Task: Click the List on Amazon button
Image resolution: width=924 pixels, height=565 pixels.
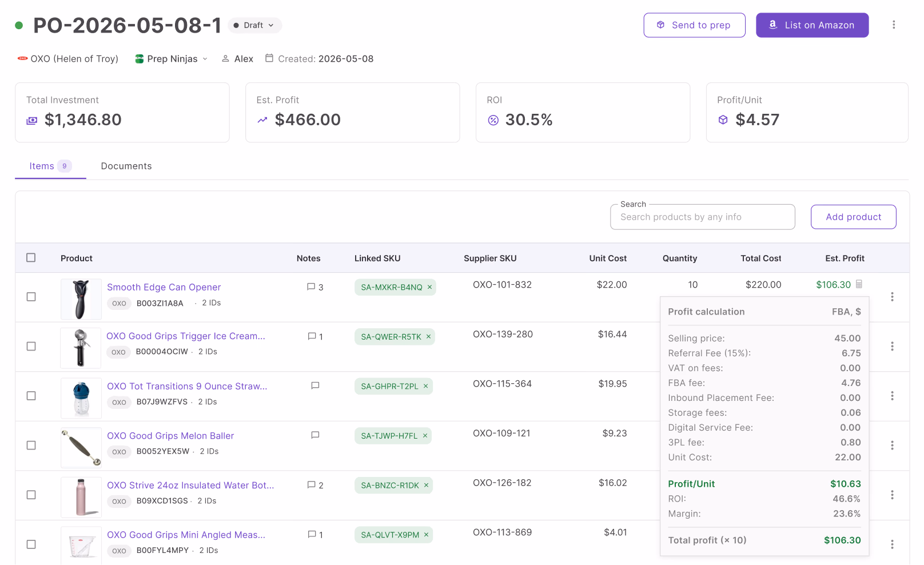Action: coord(812,25)
